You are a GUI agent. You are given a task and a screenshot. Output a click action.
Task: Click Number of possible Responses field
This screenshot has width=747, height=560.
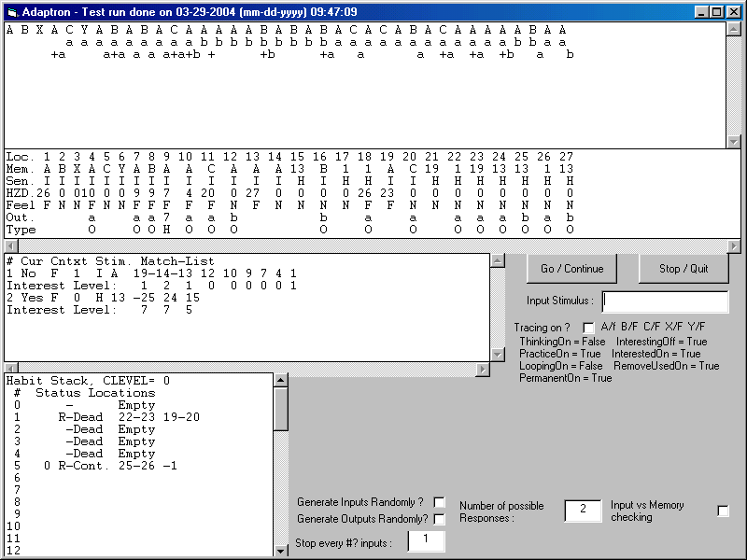(x=583, y=511)
